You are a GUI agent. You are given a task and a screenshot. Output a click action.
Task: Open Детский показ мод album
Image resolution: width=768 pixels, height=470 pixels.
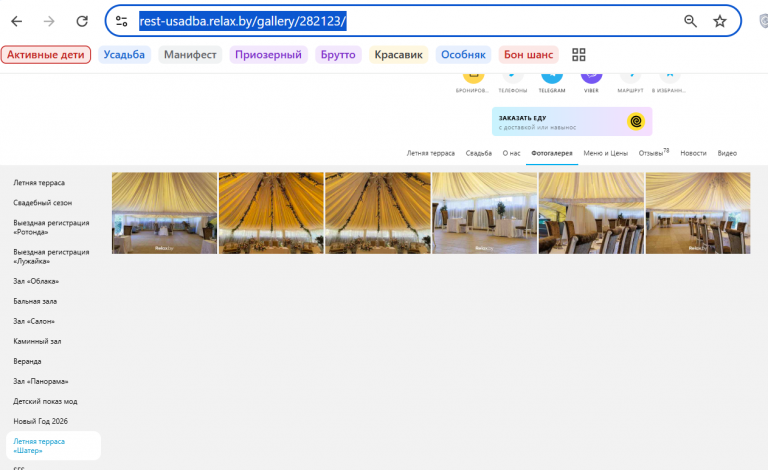tap(45, 401)
